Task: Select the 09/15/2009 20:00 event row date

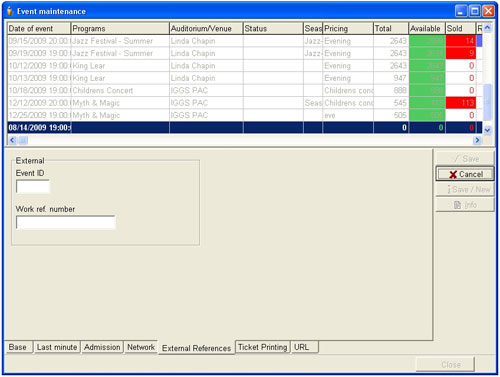Action: (39, 41)
